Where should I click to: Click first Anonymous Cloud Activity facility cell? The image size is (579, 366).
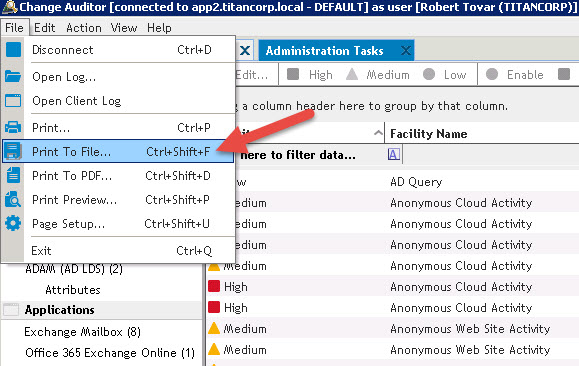point(461,203)
